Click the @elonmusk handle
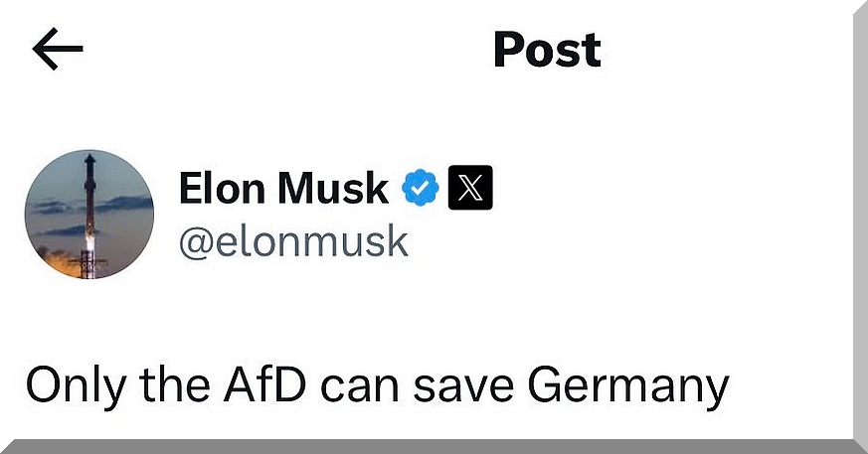The height and width of the screenshot is (454, 868). [x=293, y=239]
